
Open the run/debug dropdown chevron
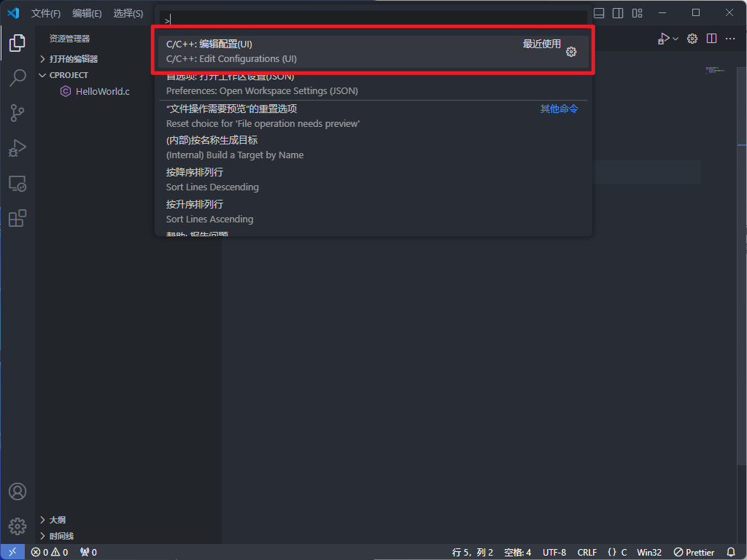pos(676,39)
